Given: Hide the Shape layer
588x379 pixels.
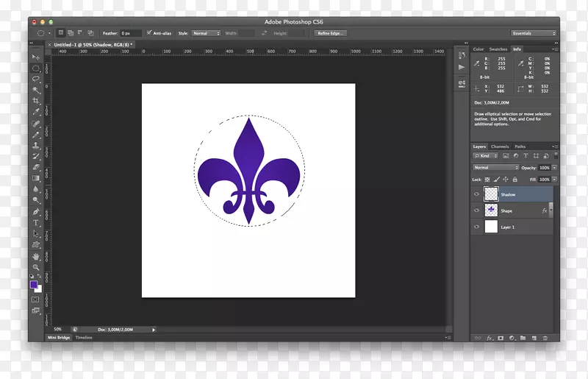Looking at the screenshot, I should click(476, 210).
